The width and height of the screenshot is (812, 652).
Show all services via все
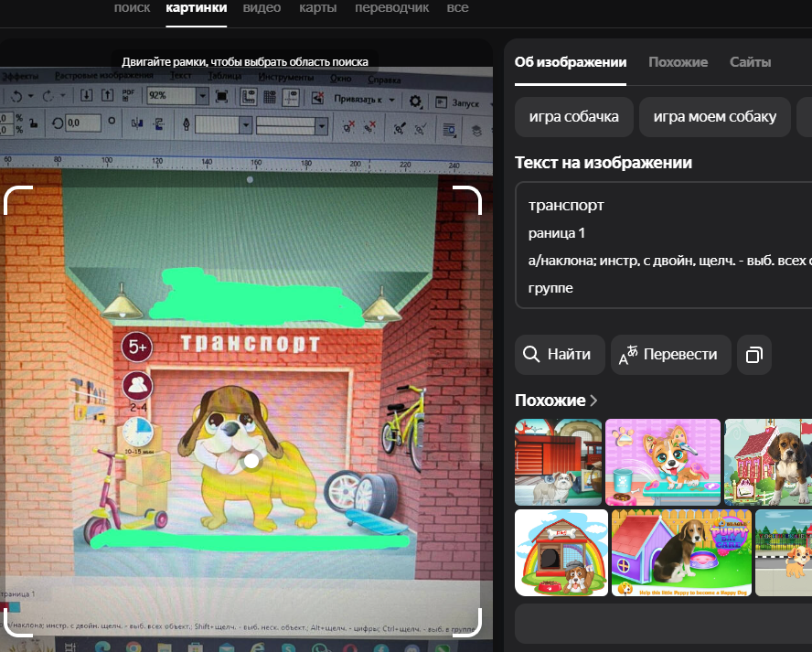(x=458, y=7)
